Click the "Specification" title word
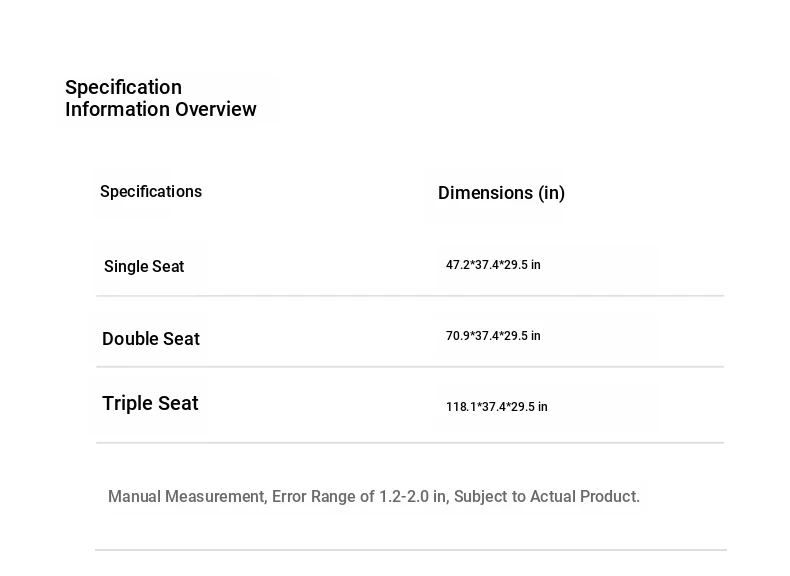The width and height of the screenshot is (790, 576). (x=123, y=87)
